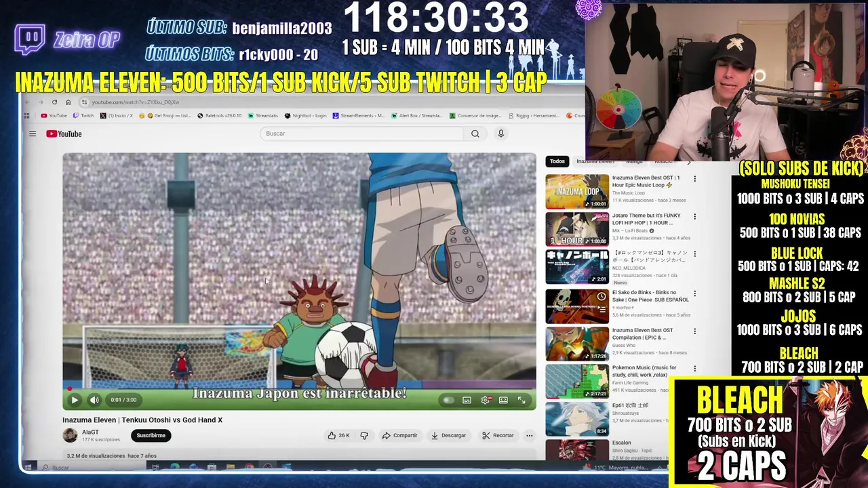Click the Escalon video title
The image size is (868, 488).
pyautogui.click(x=622, y=443)
